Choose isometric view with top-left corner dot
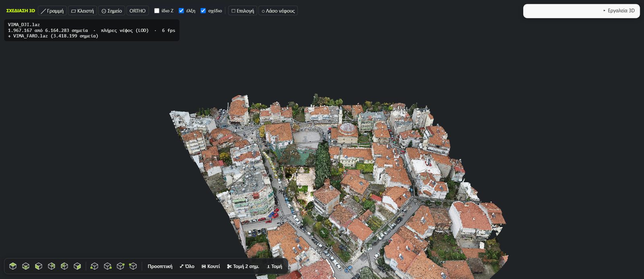This screenshot has width=644, height=279. click(x=133, y=266)
